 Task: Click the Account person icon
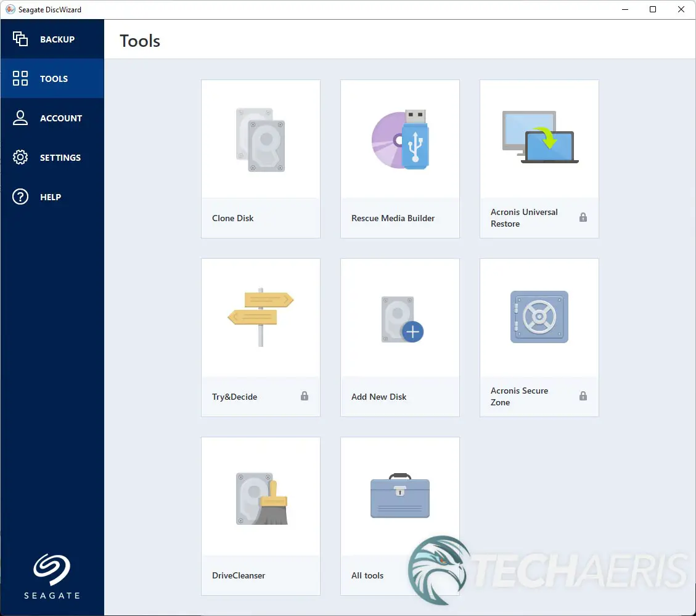20,118
